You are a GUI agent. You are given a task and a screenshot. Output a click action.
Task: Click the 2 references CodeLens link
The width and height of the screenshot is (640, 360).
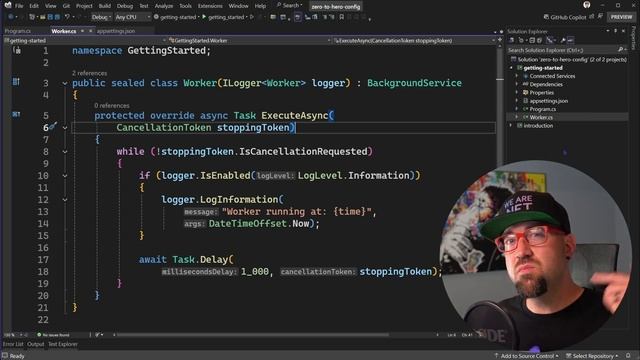click(89, 73)
